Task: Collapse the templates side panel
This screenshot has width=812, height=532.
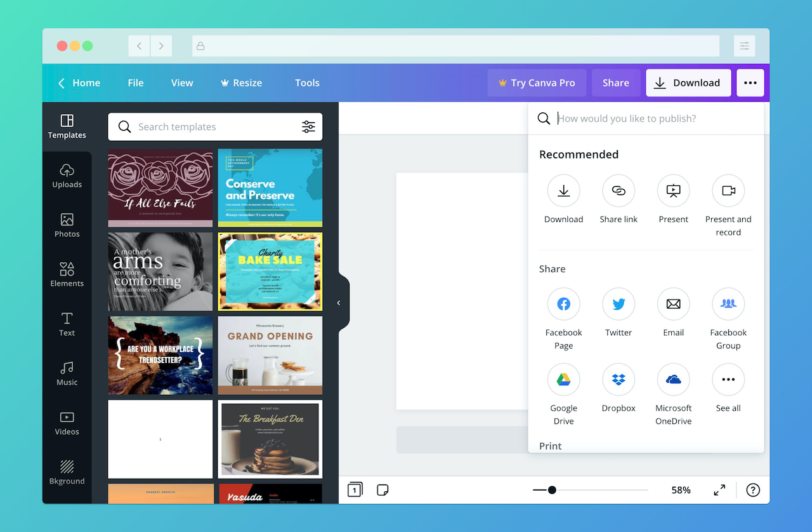Action: click(339, 303)
